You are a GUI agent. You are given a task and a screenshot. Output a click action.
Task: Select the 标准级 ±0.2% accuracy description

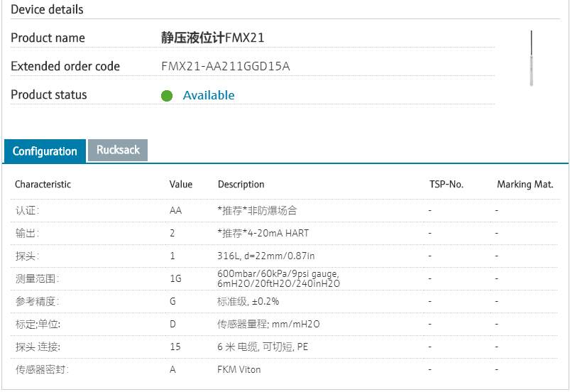pos(248,301)
